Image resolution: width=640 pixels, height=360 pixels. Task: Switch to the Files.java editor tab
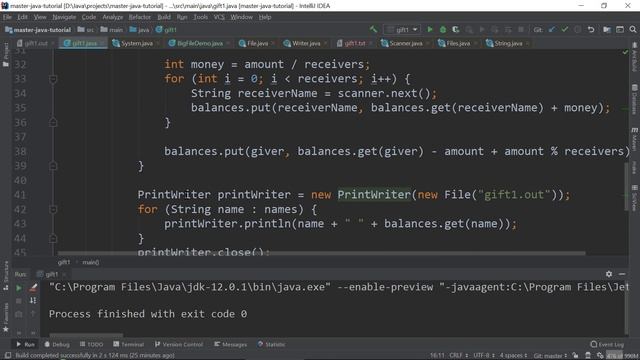[454, 43]
